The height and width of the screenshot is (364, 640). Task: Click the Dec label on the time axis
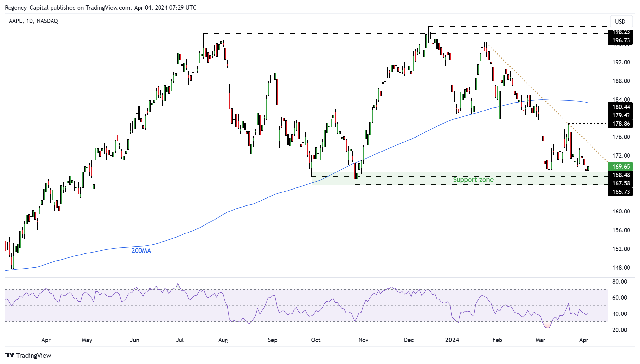pyautogui.click(x=409, y=340)
